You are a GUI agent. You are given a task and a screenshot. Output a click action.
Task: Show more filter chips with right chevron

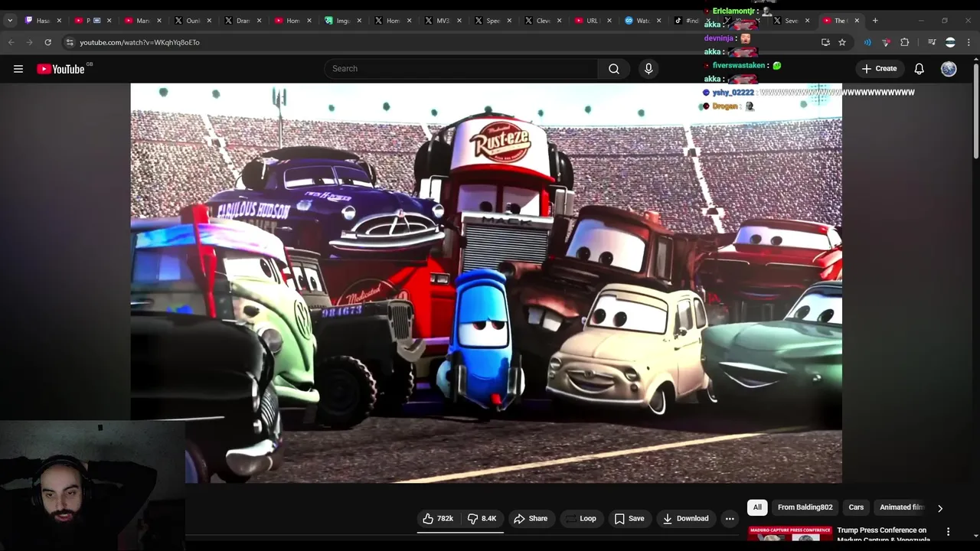940,508
